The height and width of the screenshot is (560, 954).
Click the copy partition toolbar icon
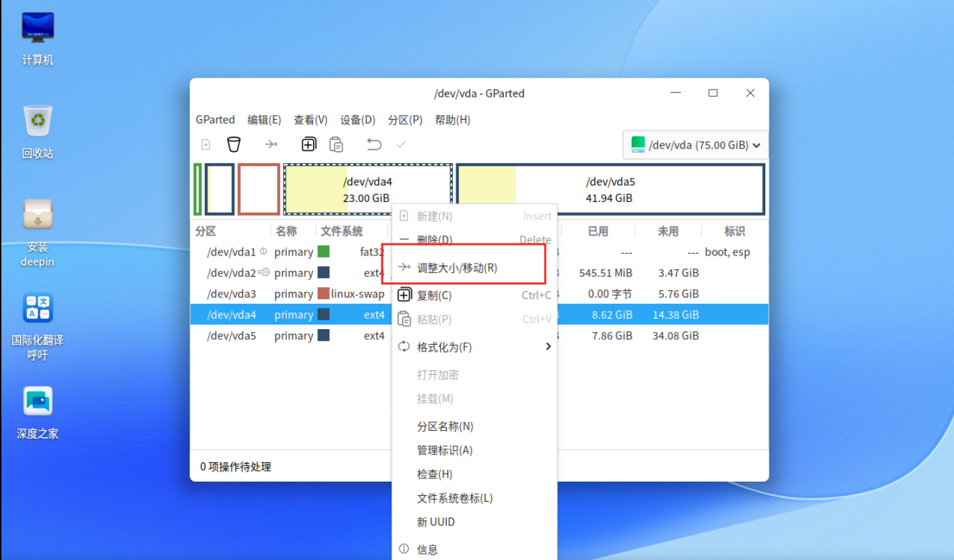coord(308,144)
